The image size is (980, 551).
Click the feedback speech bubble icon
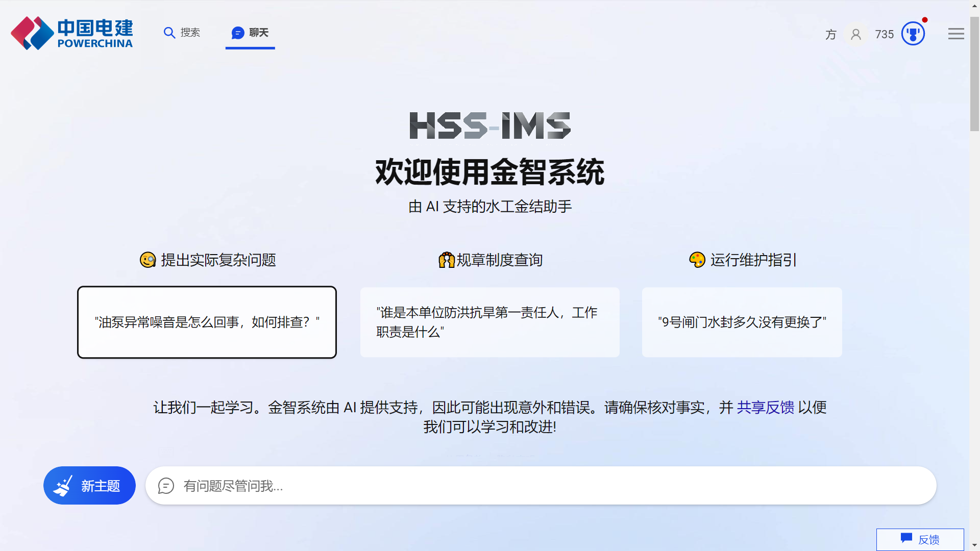pos(906,538)
